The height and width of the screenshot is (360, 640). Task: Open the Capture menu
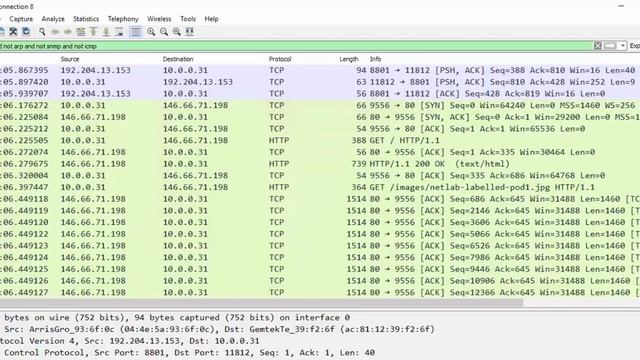tap(21, 19)
